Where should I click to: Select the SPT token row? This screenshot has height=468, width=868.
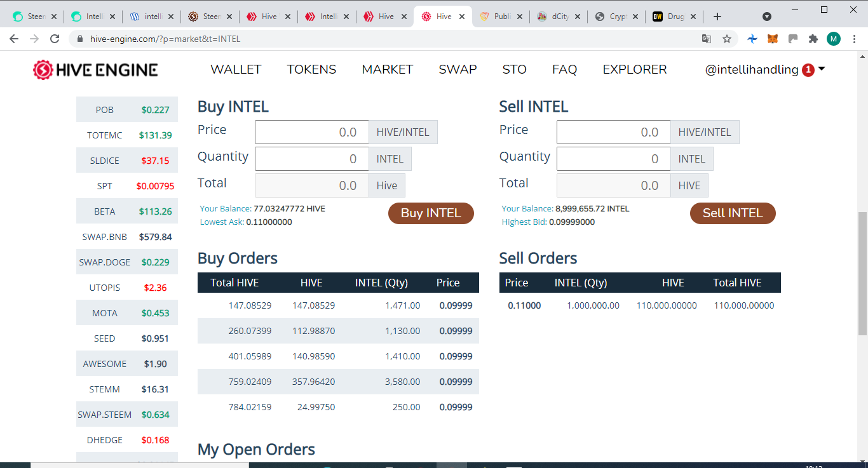point(127,185)
